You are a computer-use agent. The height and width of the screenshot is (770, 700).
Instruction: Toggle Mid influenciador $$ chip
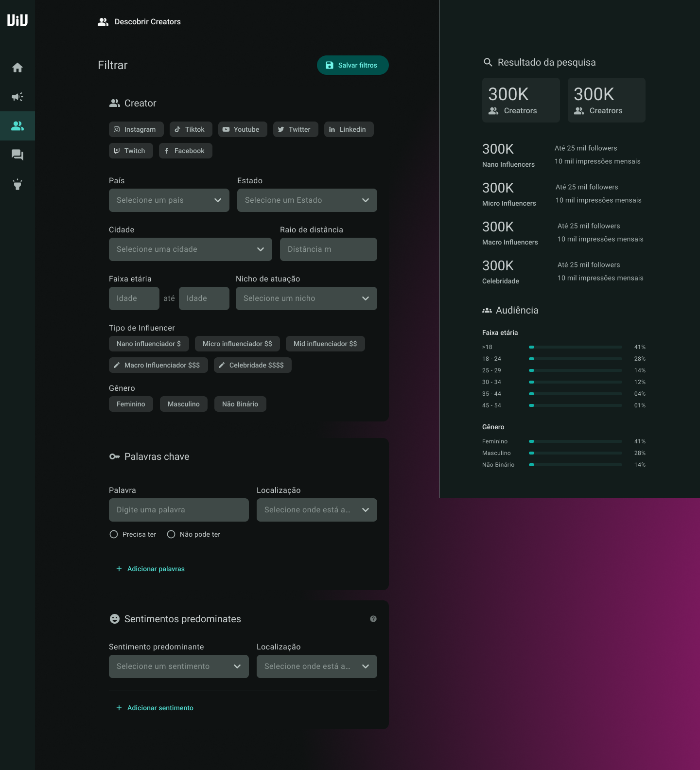[325, 344]
